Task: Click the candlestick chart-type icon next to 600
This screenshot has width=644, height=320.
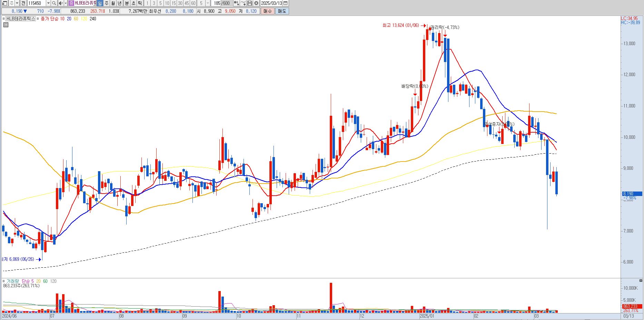Action: (x=236, y=3)
